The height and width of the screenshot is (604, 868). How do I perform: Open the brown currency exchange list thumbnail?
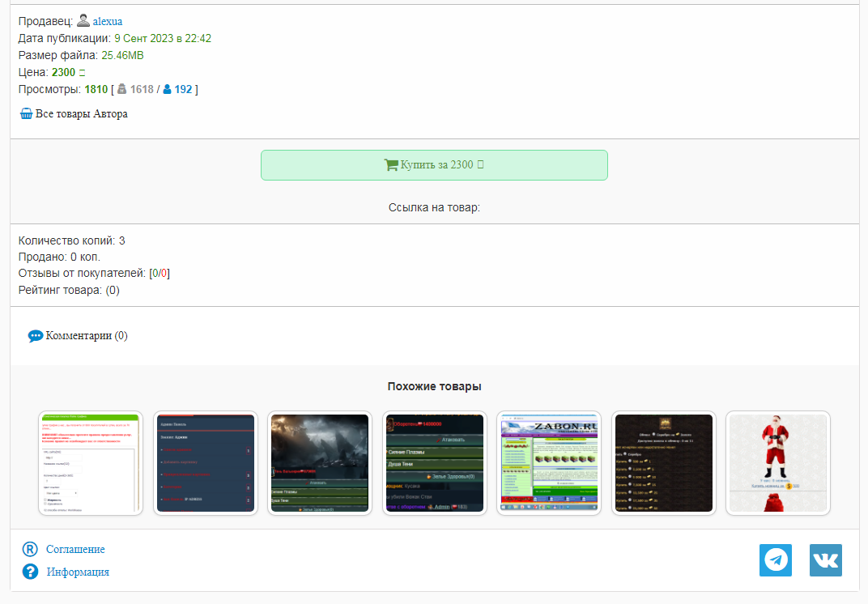(x=663, y=463)
